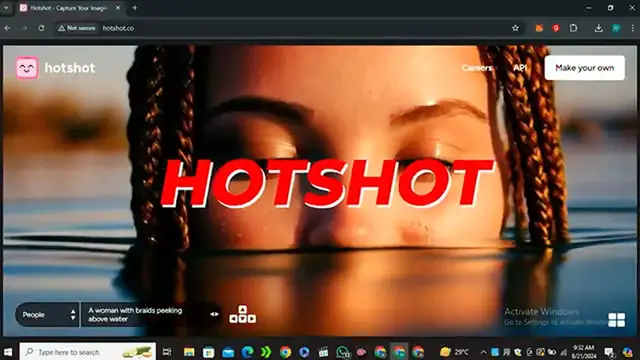Open the Chrome profile avatar
The height and width of the screenshot is (360, 640).
point(616,28)
